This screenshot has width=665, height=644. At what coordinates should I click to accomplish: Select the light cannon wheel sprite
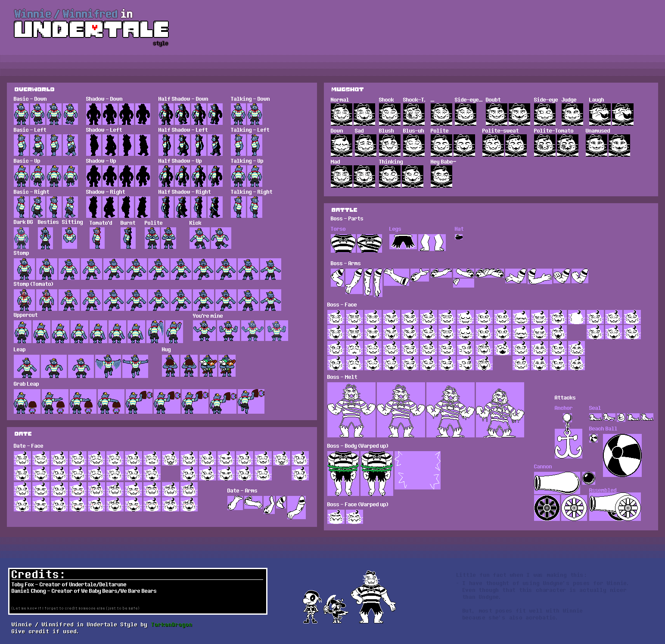[574, 508]
